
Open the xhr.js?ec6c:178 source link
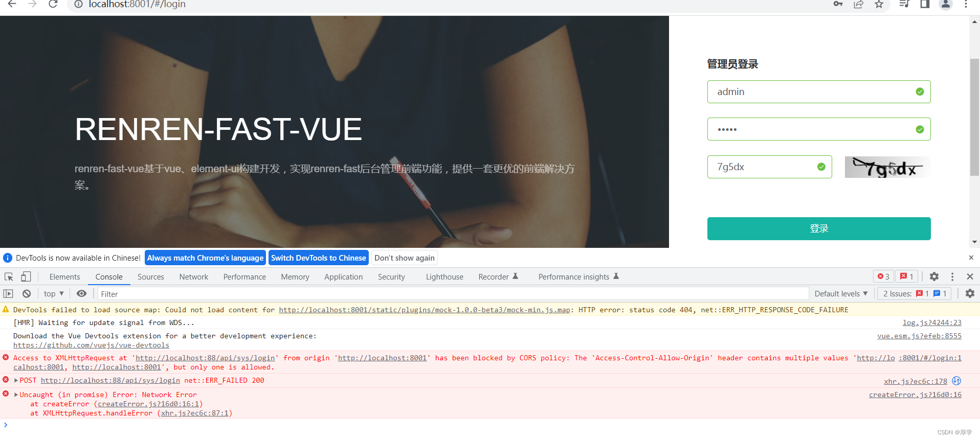pos(915,381)
